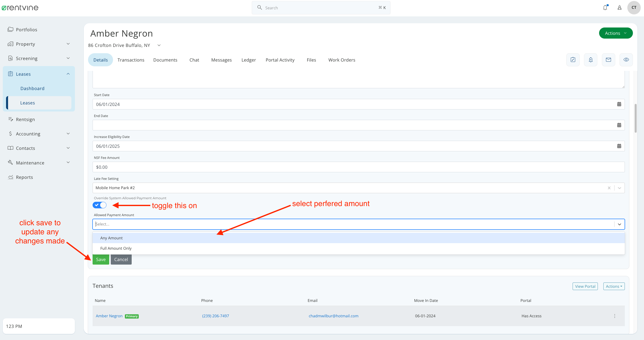Click the NSF Fee Amount field

358,167
